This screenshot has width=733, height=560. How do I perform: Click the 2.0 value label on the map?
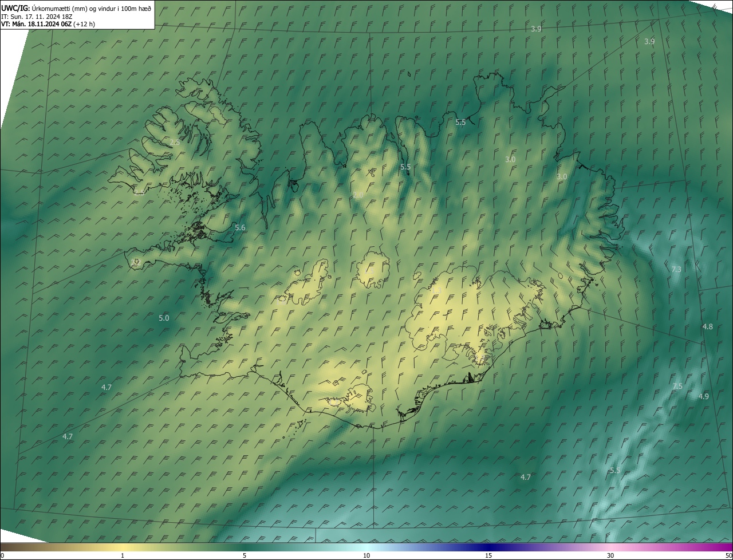[x=358, y=195]
